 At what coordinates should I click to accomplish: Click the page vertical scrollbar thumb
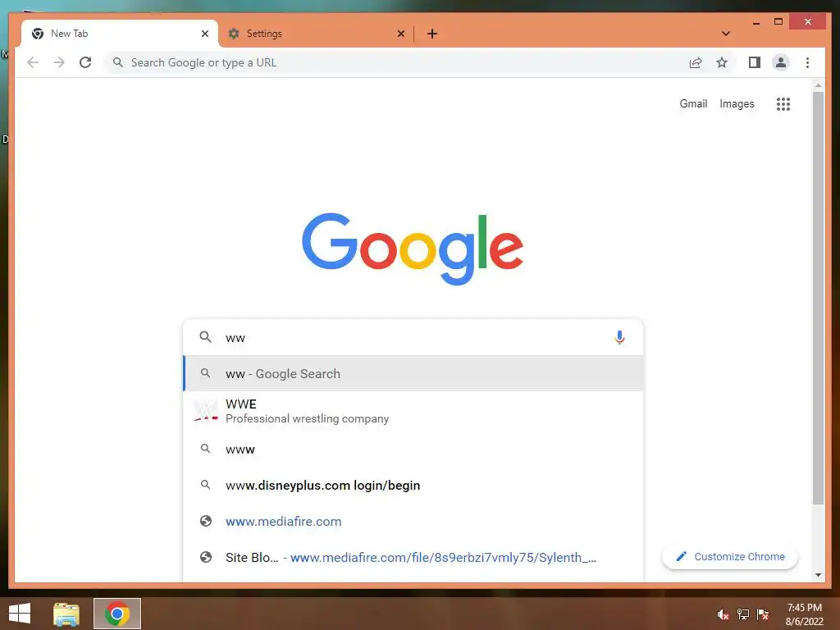tap(818, 298)
